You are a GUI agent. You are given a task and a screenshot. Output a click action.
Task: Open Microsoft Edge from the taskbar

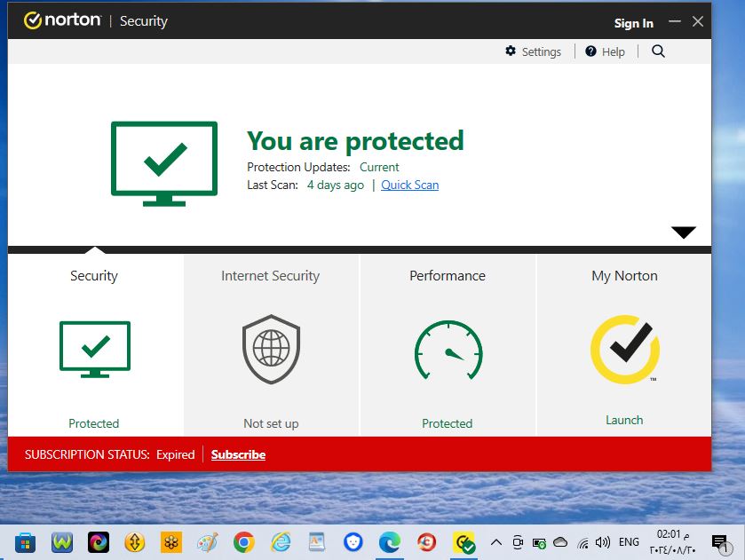tap(390, 542)
